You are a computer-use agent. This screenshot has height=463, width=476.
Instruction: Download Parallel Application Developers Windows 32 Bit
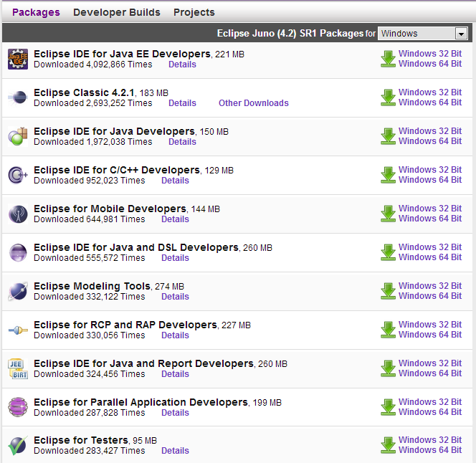click(x=430, y=402)
